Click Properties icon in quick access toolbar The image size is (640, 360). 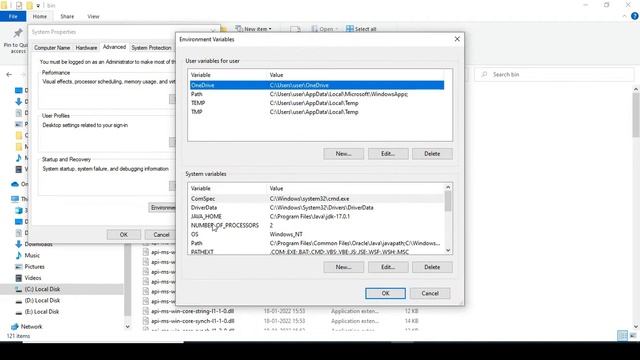(x=19, y=5)
